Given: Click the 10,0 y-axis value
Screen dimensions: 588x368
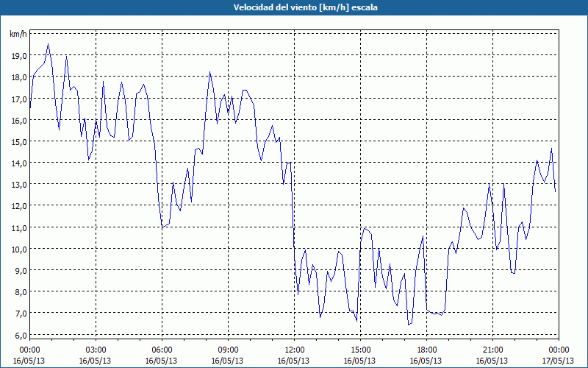Looking at the screenshot, I should click(x=19, y=249).
